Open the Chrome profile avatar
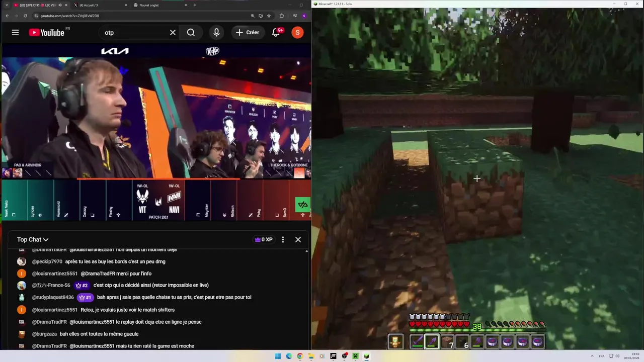The height and width of the screenshot is (362, 644). pyautogui.click(x=304, y=16)
